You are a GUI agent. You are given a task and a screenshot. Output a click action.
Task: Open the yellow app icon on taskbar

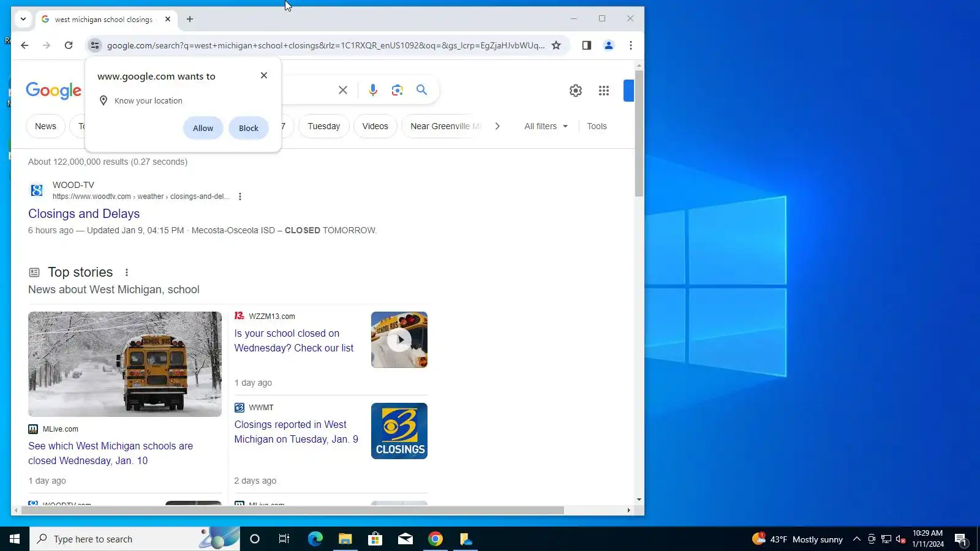[x=466, y=539]
